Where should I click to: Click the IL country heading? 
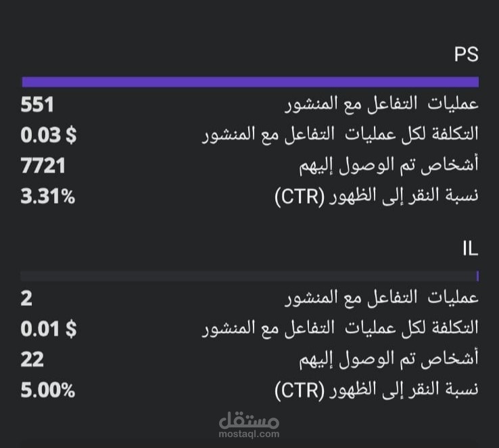(x=471, y=248)
